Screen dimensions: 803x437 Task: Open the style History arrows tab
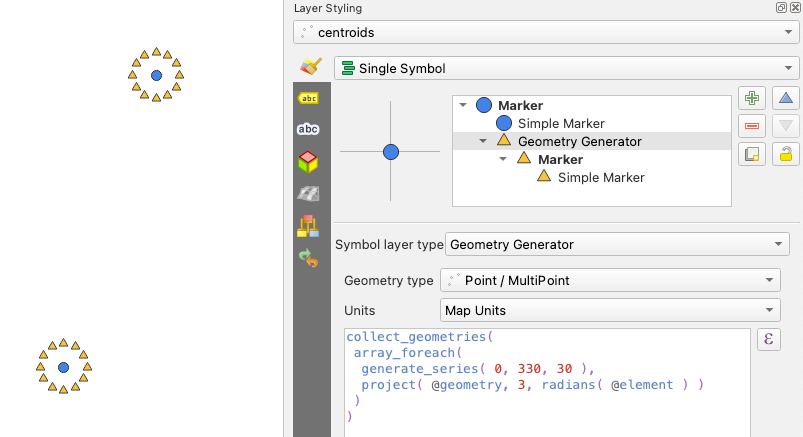(308, 259)
